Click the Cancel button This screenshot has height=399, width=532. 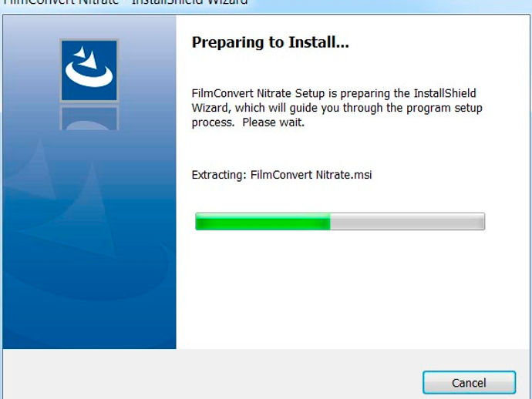click(470, 382)
